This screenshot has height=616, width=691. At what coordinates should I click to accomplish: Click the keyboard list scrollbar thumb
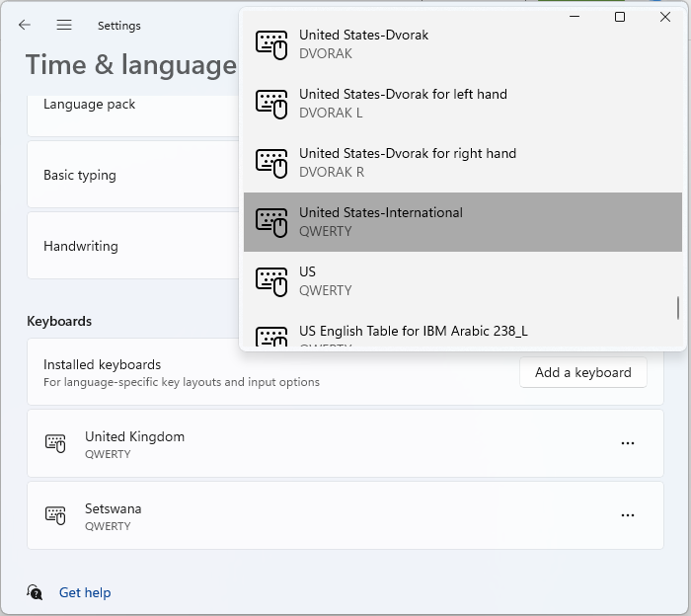coord(678,308)
